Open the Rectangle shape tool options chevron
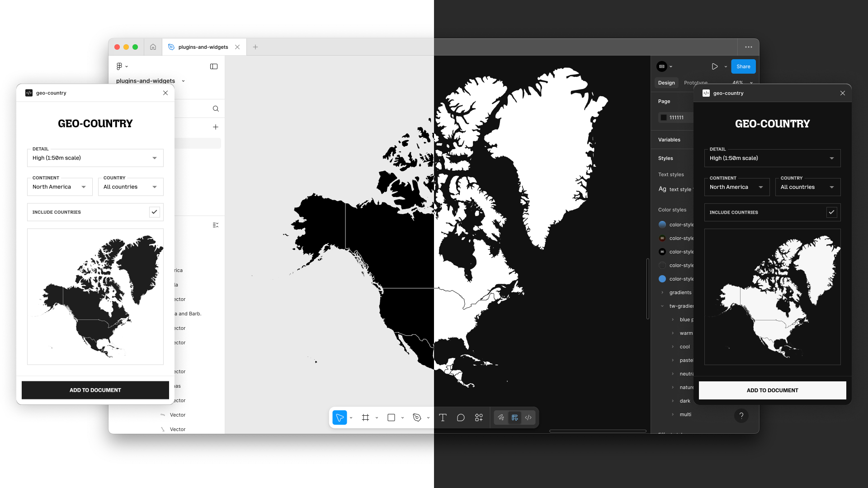868x488 pixels. point(403,418)
